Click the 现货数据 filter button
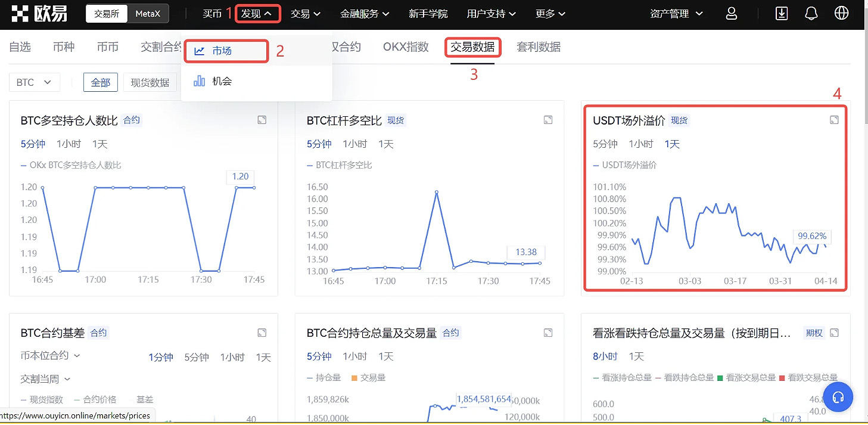This screenshot has height=425, width=868. 150,83
